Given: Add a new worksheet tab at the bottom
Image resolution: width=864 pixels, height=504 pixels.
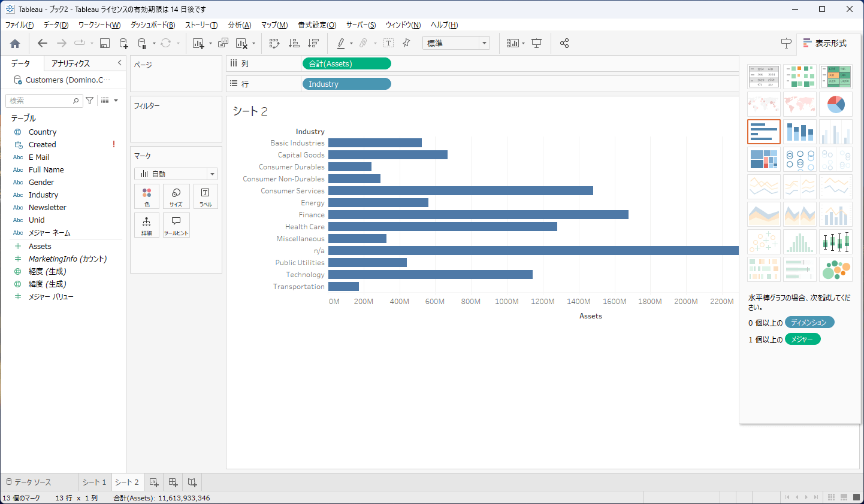Looking at the screenshot, I should 154,482.
